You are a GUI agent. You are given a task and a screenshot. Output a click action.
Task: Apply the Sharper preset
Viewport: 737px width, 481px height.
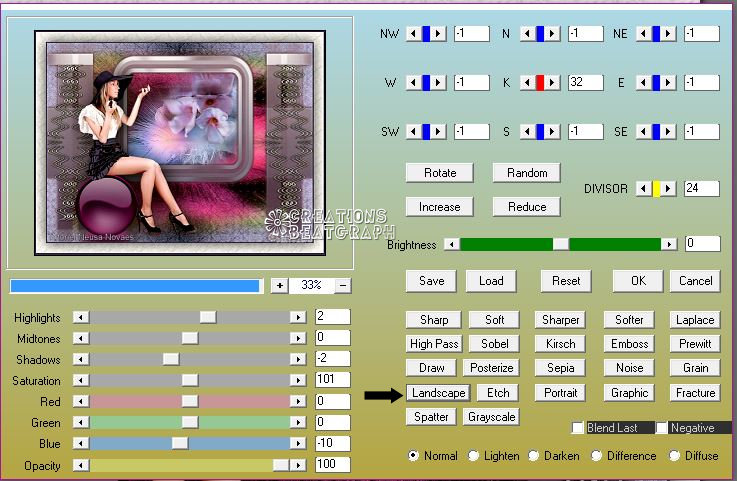coord(560,320)
